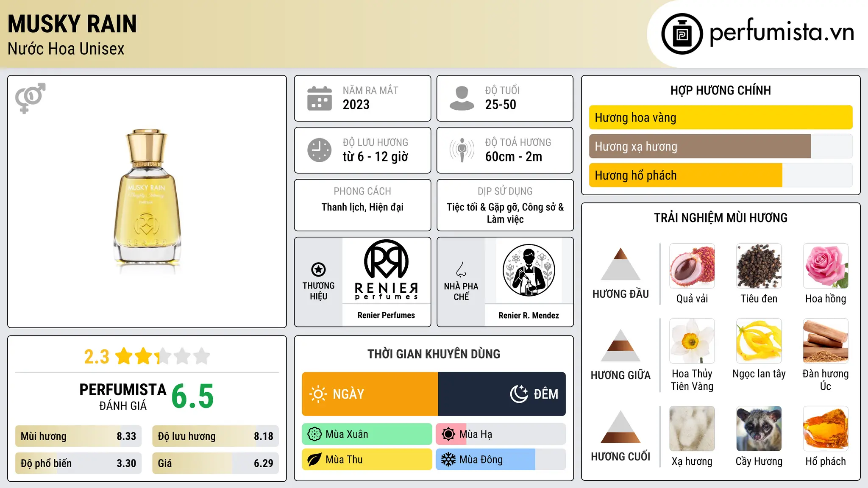Click the style text Thanh lịch, Hiện đại
The width and height of the screenshot is (868, 488).
(362, 207)
